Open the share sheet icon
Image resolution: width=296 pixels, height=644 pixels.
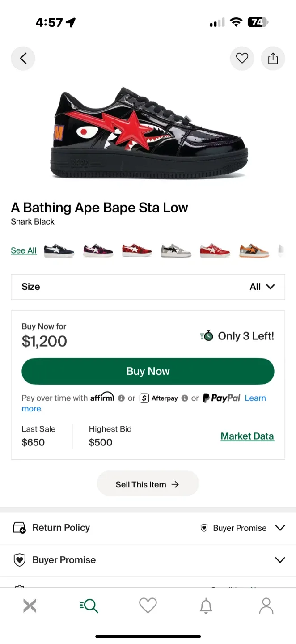pyautogui.click(x=273, y=58)
